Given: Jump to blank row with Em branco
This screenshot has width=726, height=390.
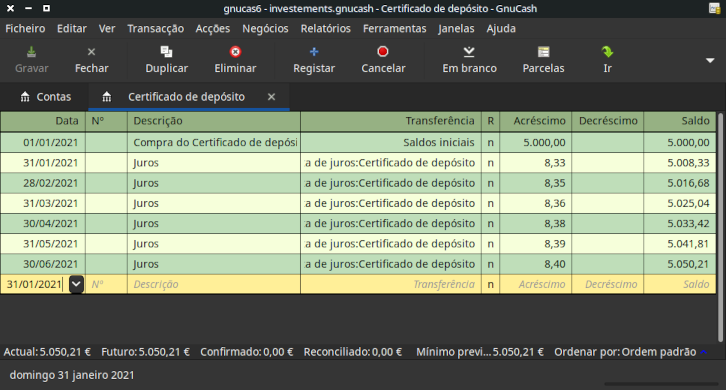Looking at the screenshot, I should pyautogui.click(x=469, y=52).
